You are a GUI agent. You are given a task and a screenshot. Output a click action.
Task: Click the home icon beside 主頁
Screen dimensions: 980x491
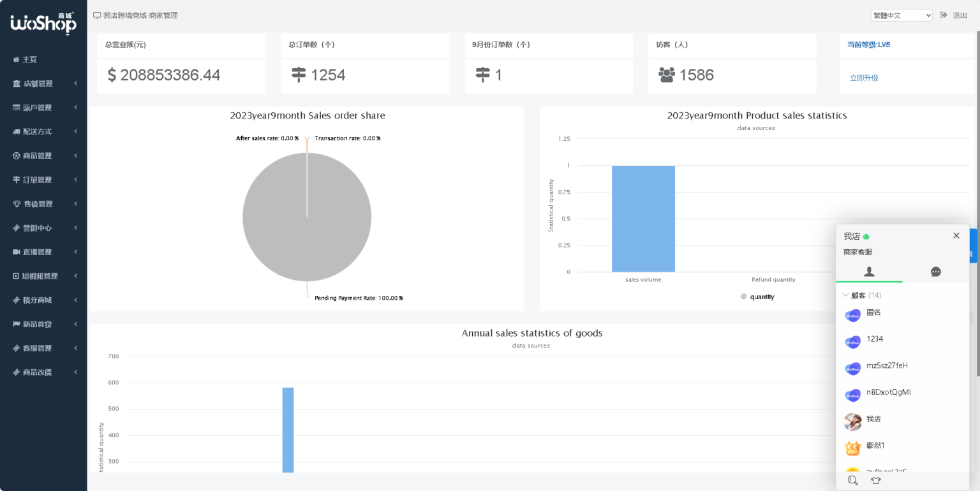coord(16,59)
